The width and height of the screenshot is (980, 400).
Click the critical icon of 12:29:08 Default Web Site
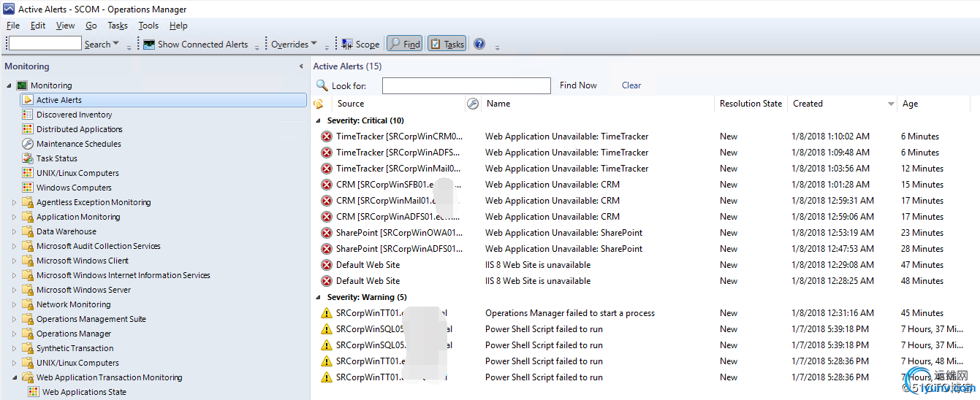click(327, 265)
